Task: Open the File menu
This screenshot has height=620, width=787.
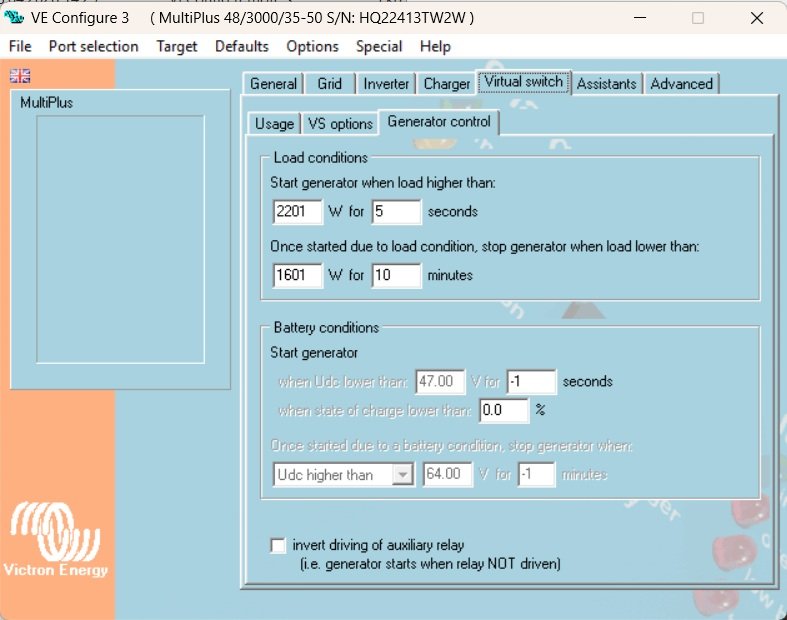Action: pos(20,46)
